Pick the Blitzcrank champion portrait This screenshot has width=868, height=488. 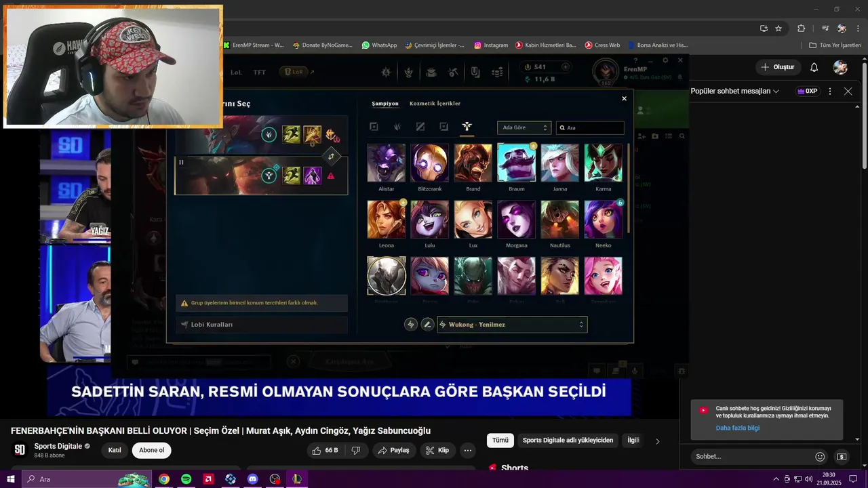(430, 163)
